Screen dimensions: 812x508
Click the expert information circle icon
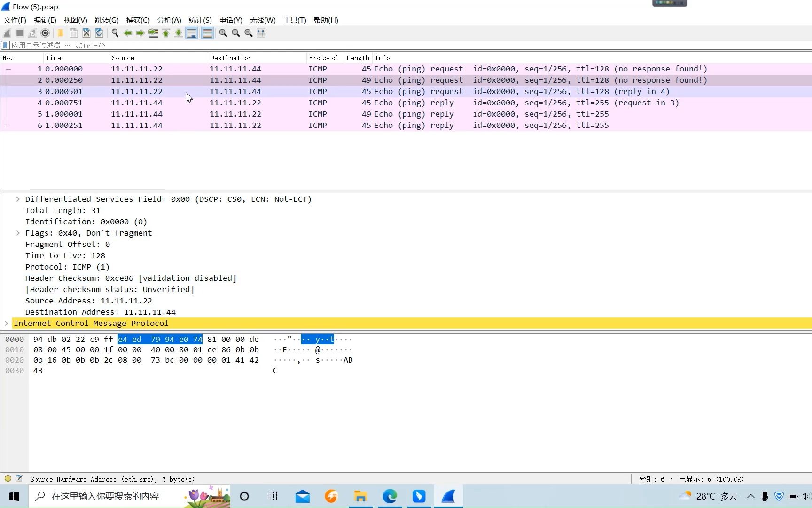(x=8, y=479)
